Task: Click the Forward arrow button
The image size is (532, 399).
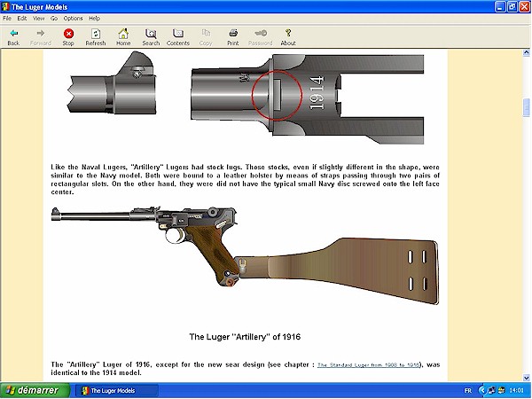Action: point(41,37)
